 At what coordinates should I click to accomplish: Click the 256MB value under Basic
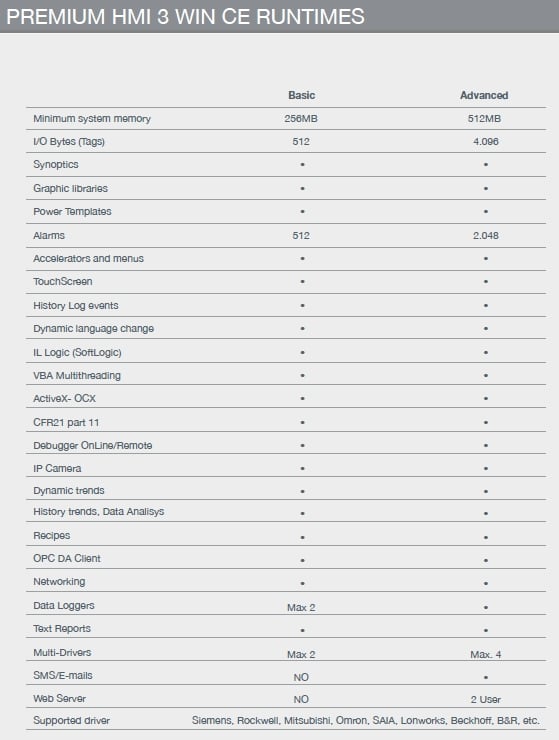coord(301,119)
